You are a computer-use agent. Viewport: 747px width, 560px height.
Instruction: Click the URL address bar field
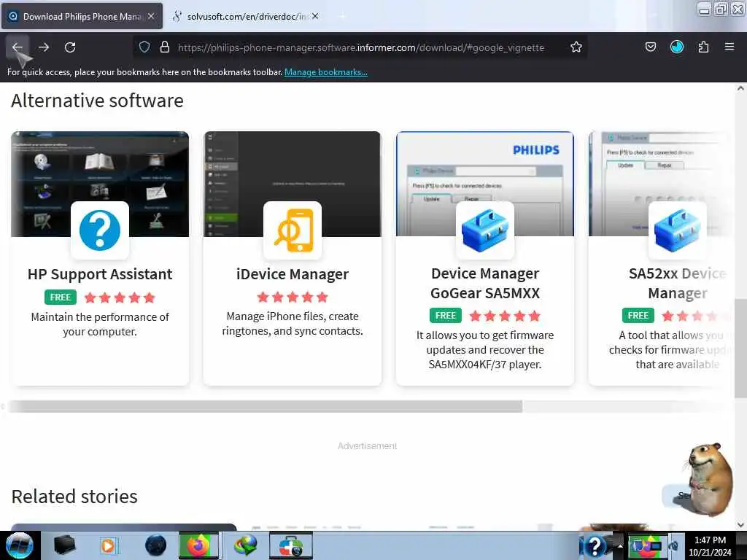click(360, 47)
